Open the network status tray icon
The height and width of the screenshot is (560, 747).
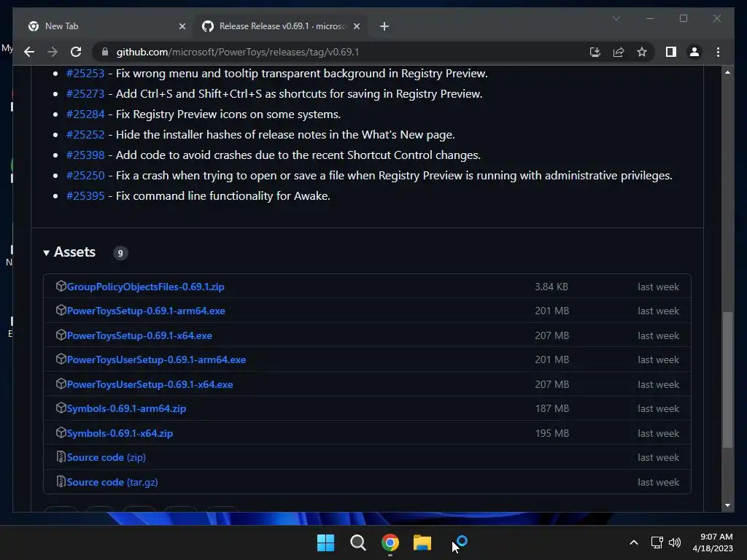(657, 542)
